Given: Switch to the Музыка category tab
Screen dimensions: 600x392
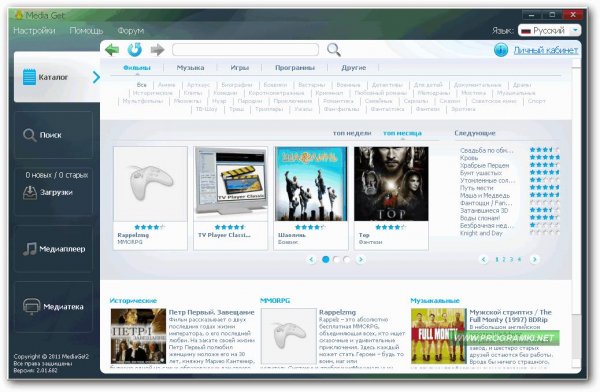Looking at the screenshot, I should click(190, 68).
